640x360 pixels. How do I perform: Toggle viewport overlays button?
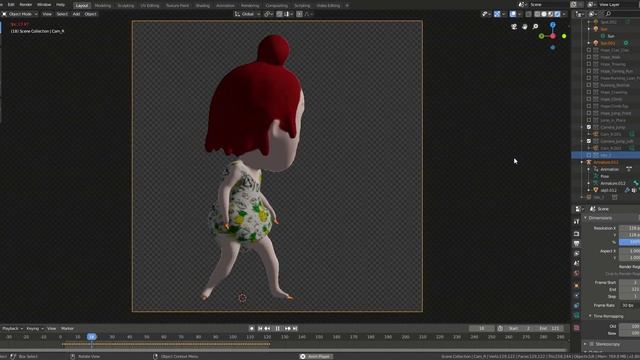pos(513,14)
